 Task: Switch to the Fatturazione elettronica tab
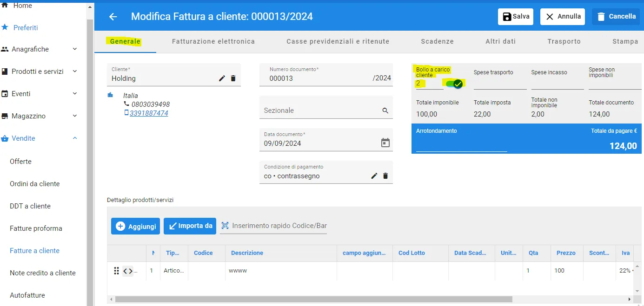[x=213, y=41]
